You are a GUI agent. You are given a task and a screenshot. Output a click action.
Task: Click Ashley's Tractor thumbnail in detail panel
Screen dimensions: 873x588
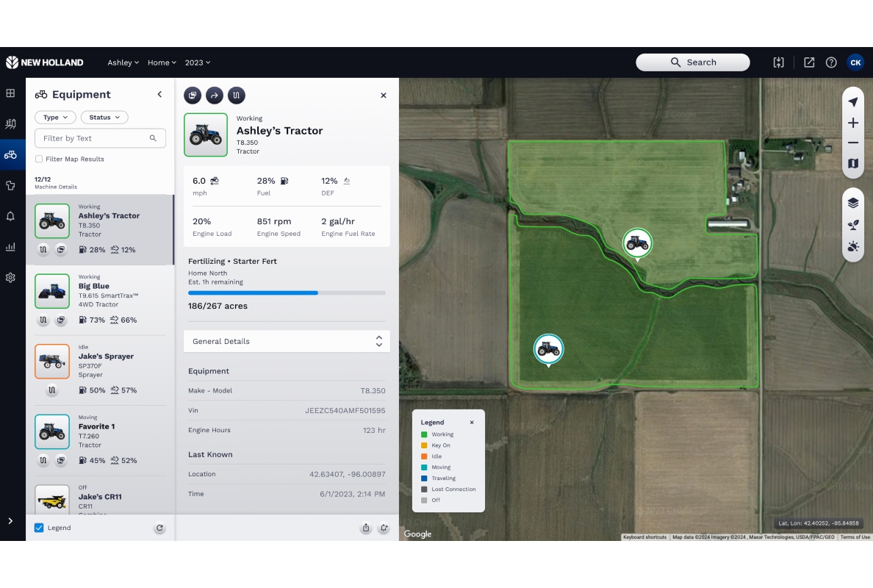pos(206,135)
